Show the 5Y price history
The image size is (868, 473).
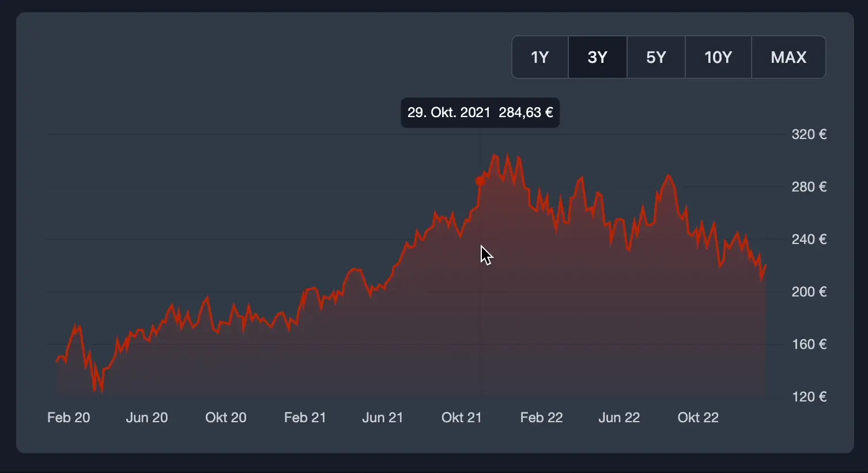[x=656, y=57]
